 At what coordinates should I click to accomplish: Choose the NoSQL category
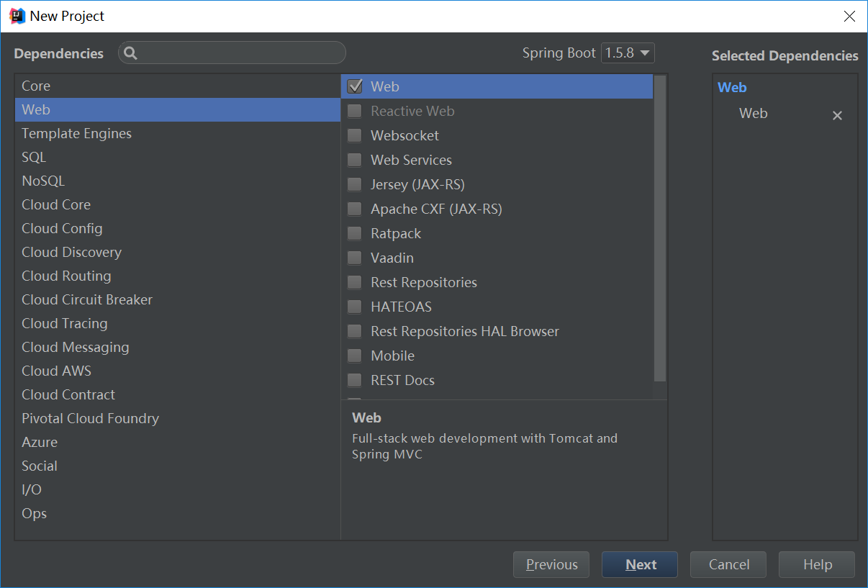177,181
